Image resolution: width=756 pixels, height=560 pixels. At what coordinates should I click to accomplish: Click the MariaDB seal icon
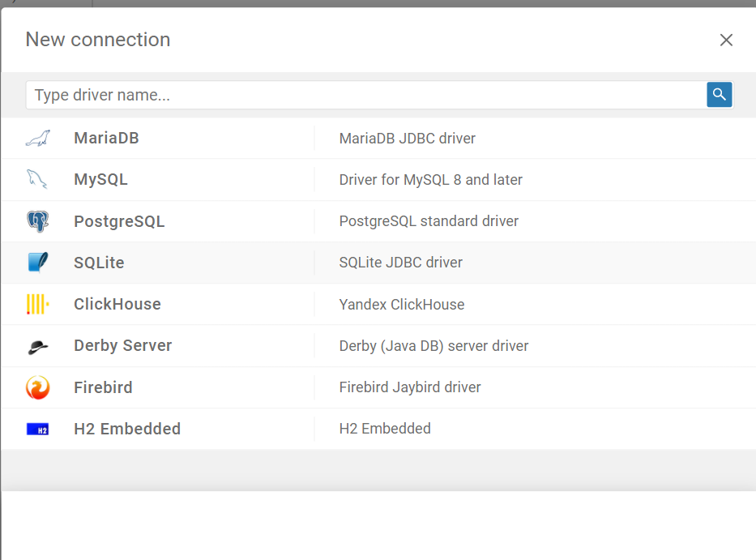coord(37,139)
